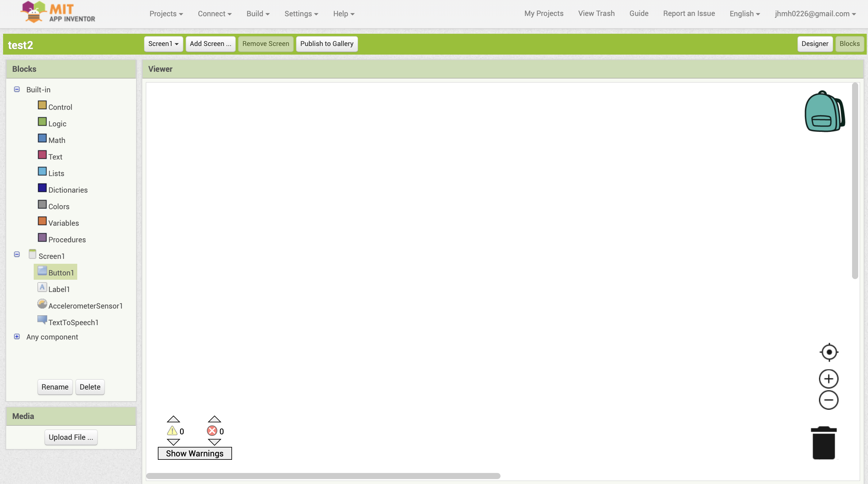Screen dimensions: 868x484
Task: Open the Screen1 dropdown selector
Action: (x=163, y=44)
